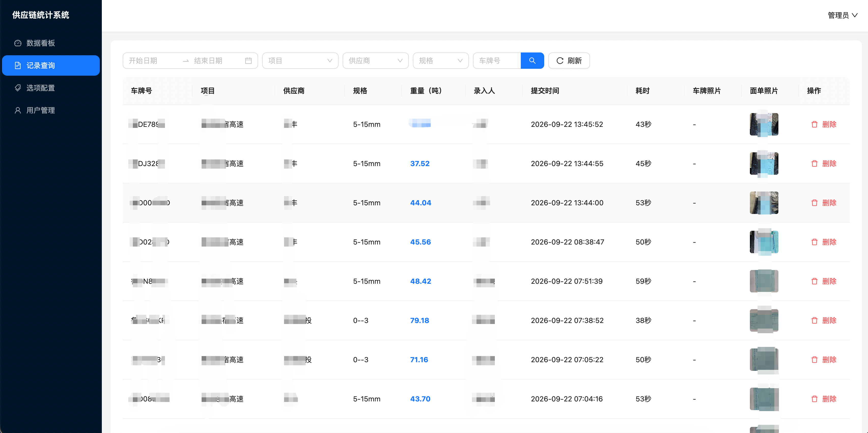Click the weight value 44.04
Screen dimensions: 868x433
tap(421, 203)
